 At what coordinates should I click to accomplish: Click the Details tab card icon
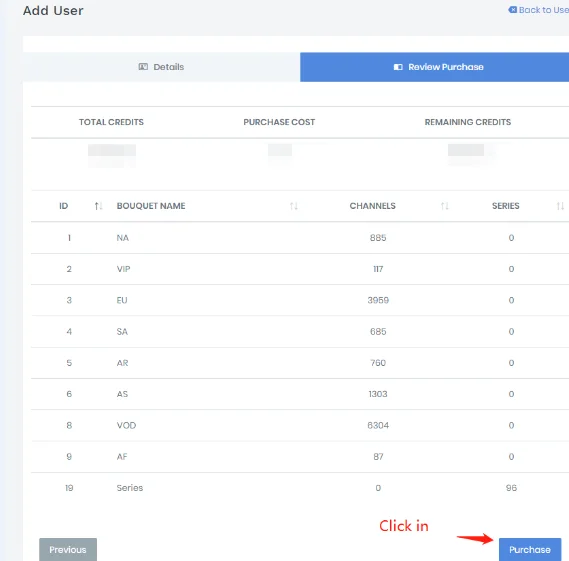pos(143,67)
